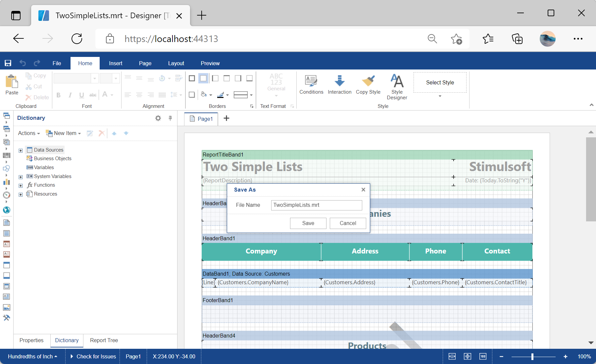This screenshot has width=596, height=364.
Task: Click Cancel in the Save As dialog
Action: (x=348, y=223)
